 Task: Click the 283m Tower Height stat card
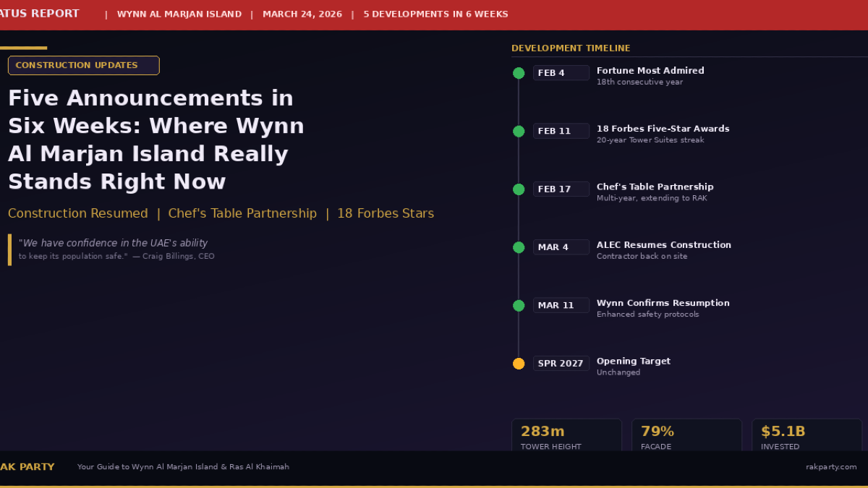tap(566, 436)
